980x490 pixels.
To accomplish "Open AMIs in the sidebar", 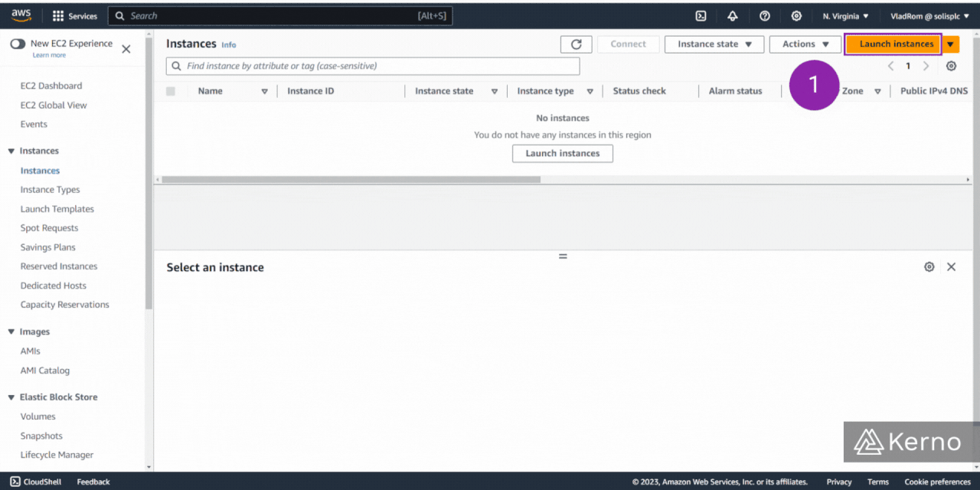I will (31, 351).
